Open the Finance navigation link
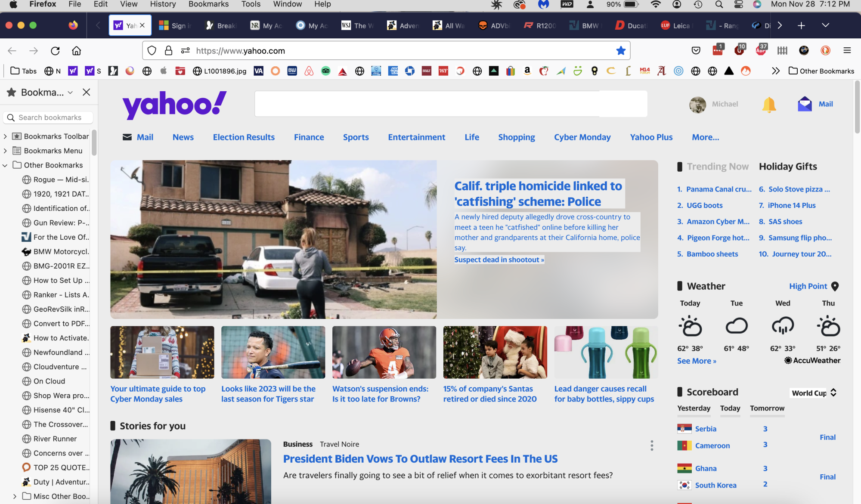 (309, 137)
